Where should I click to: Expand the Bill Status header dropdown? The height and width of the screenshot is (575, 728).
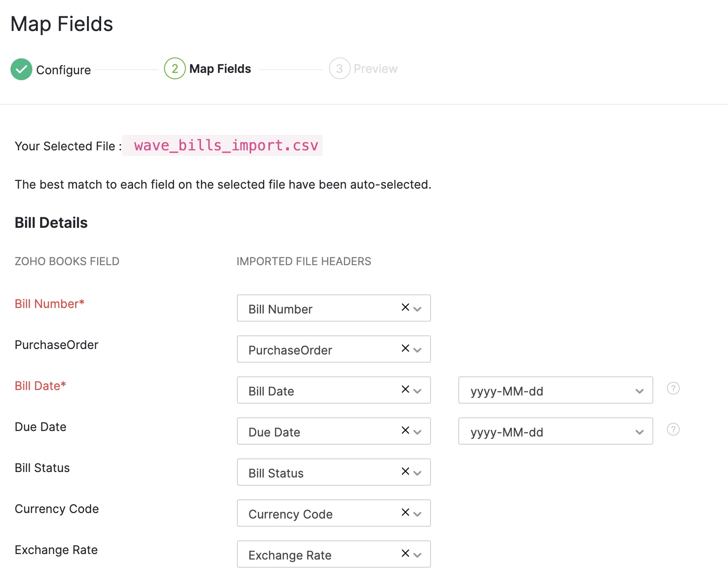point(417,473)
